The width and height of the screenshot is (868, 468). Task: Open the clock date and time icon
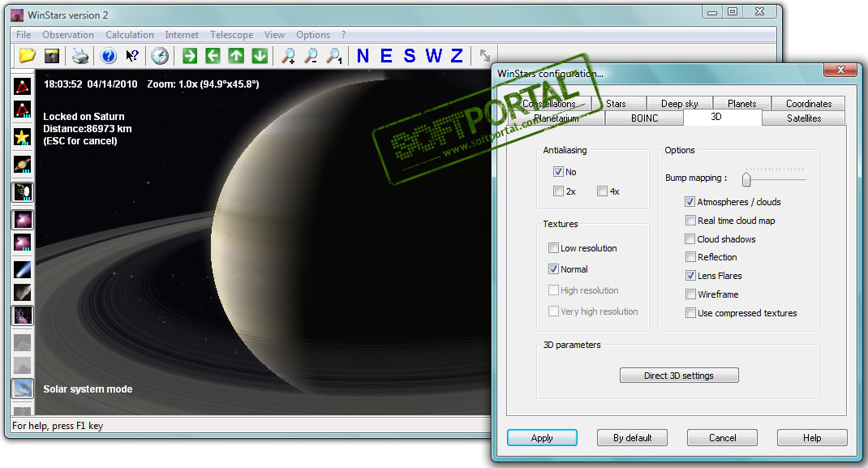(x=160, y=56)
